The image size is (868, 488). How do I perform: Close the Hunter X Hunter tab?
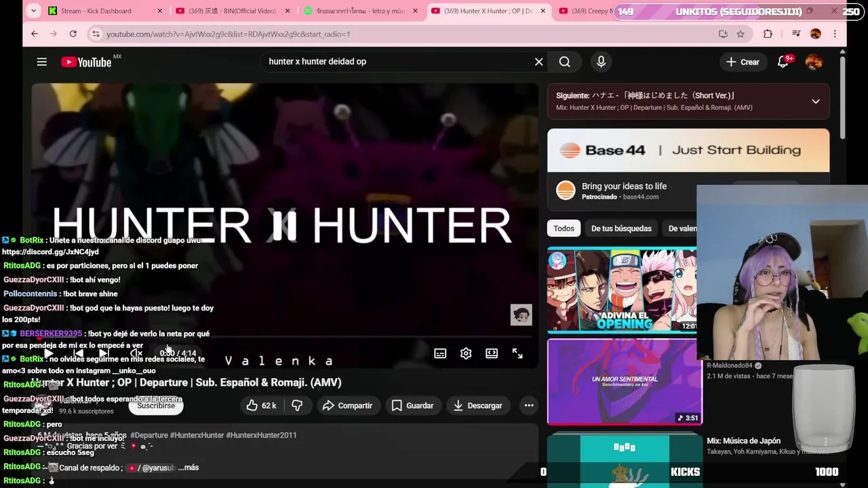point(543,11)
